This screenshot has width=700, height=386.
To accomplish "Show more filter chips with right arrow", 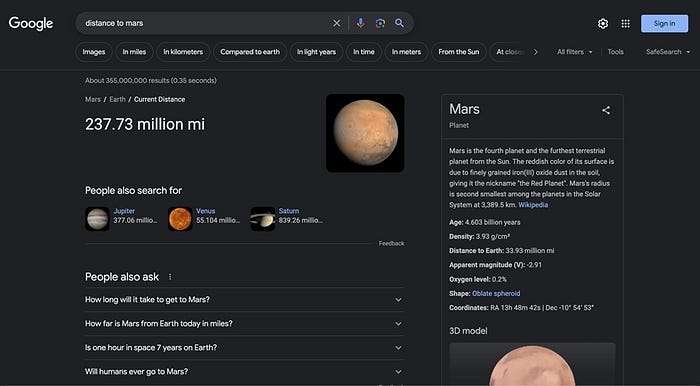I will 536,52.
